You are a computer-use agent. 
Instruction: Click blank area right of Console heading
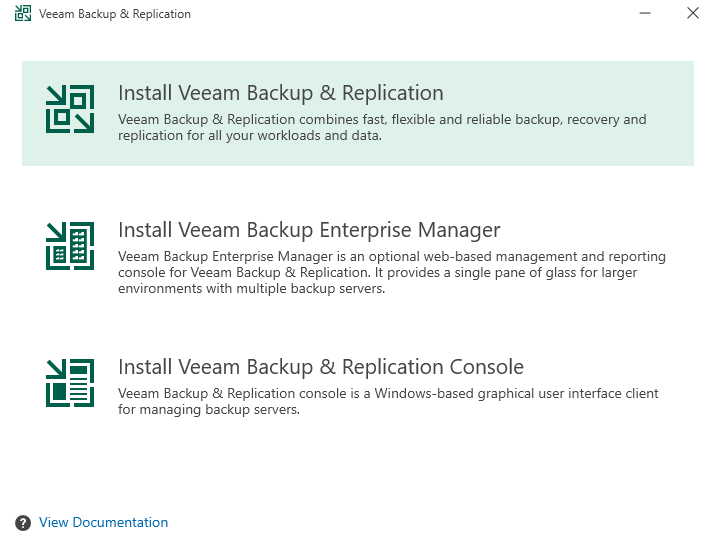tap(610, 367)
